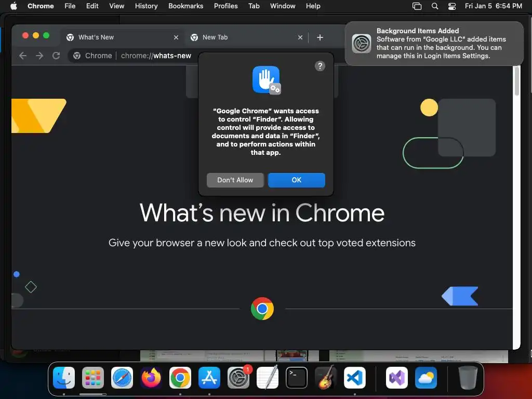
Task: Open the Window menu
Action: pos(283,6)
